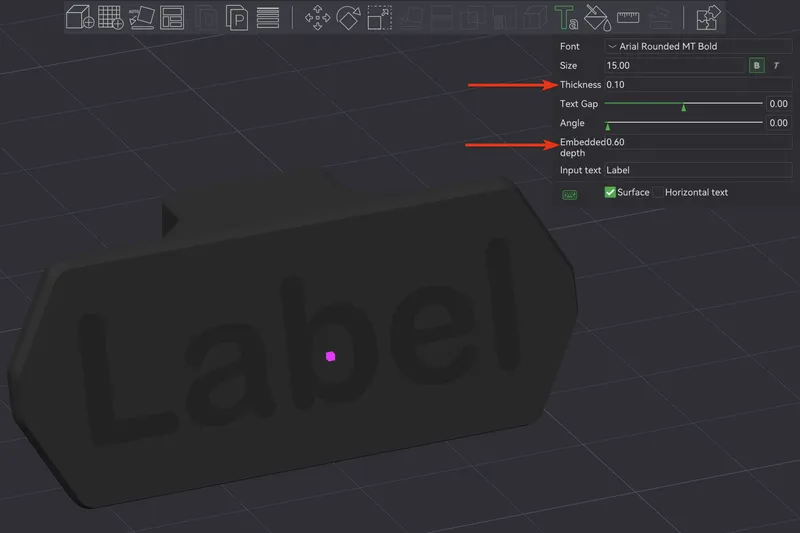This screenshot has width=800, height=533.
Task: Click the active Text shape tool icon
Action: [566, 17]
